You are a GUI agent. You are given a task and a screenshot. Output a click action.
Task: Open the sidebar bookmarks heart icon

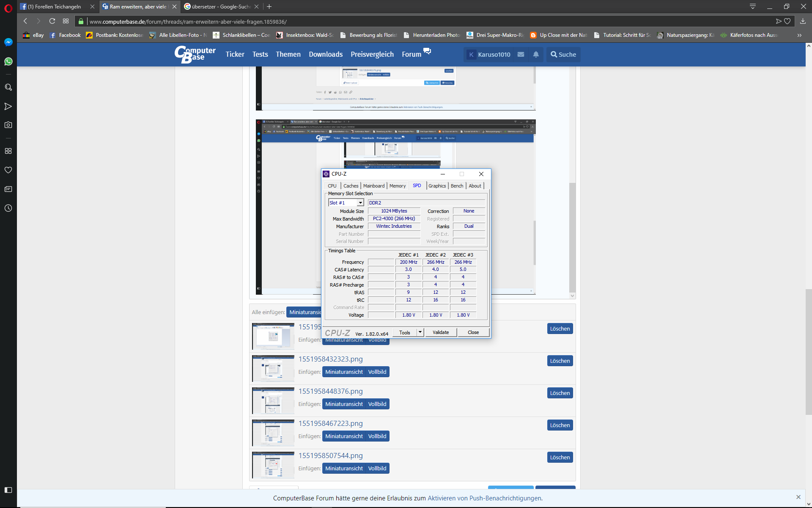click(x=8, y=170)
